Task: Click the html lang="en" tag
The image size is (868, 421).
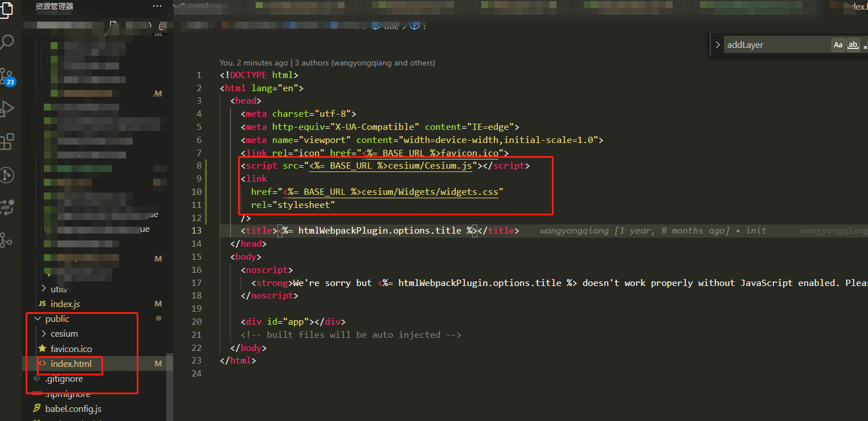Action: [x=262, y=88]
